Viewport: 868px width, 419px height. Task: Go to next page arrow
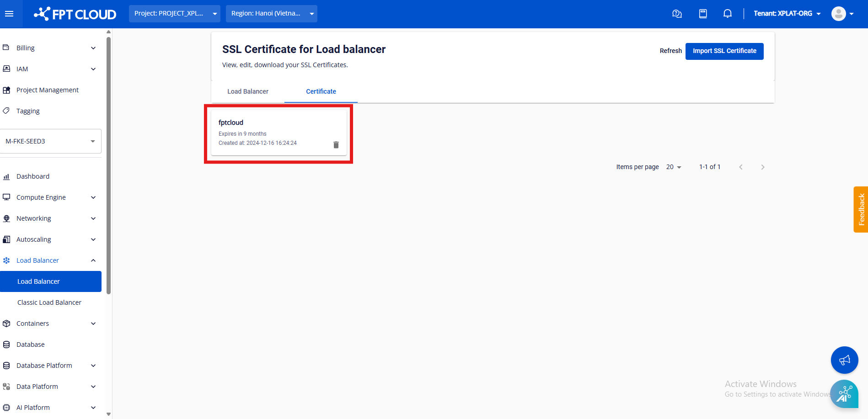(x=762, y=167)
